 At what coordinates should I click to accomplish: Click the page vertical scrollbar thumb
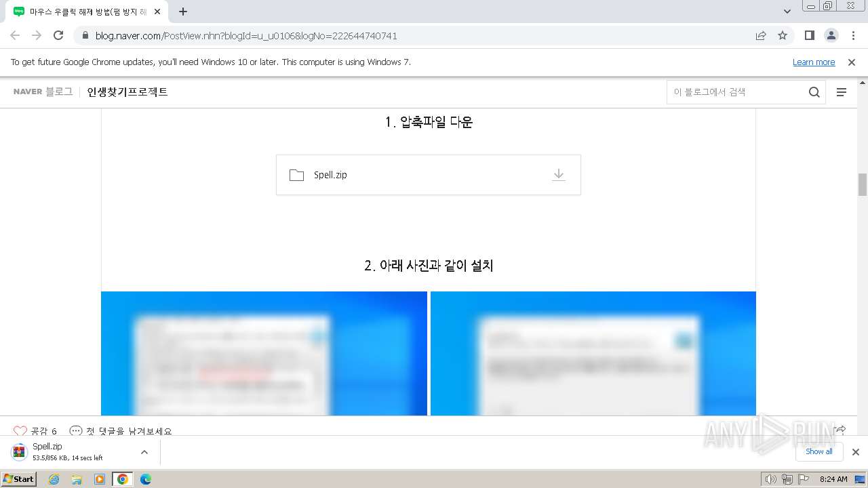tap(863, 184)
